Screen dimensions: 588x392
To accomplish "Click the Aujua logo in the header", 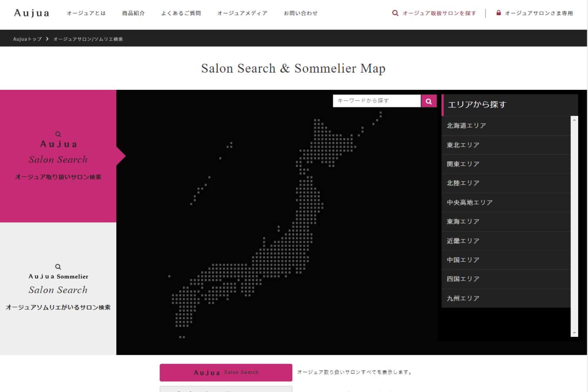I will pos(31,13).
